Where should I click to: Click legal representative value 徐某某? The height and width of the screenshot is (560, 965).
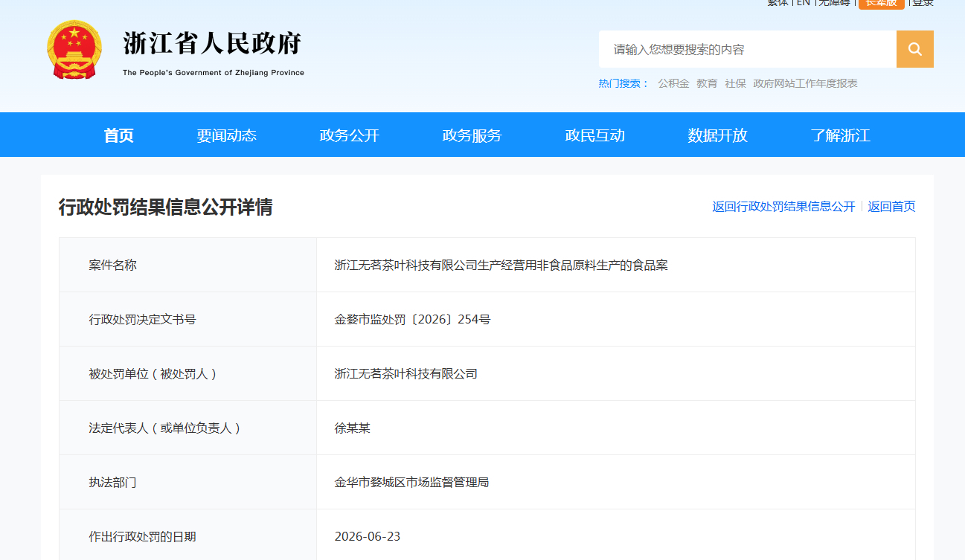coord(353,428)
